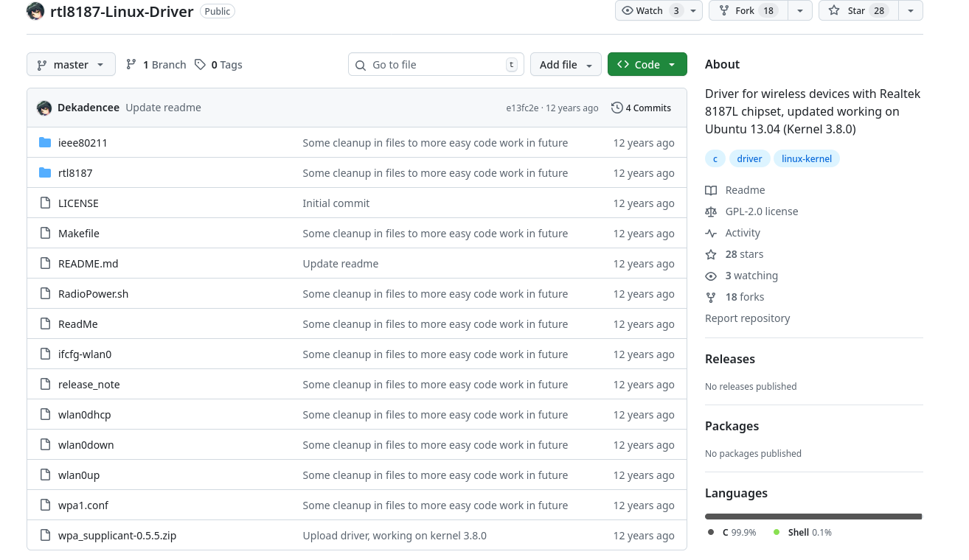
Task: Click the ifcfg-wlan0 file icon
Action: [x=45, y=354]
